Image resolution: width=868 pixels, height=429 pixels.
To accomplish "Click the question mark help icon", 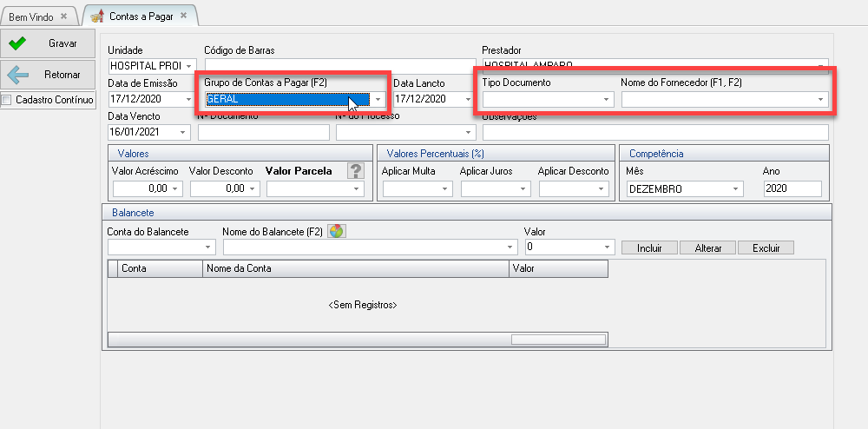I will tap(354, 170).
